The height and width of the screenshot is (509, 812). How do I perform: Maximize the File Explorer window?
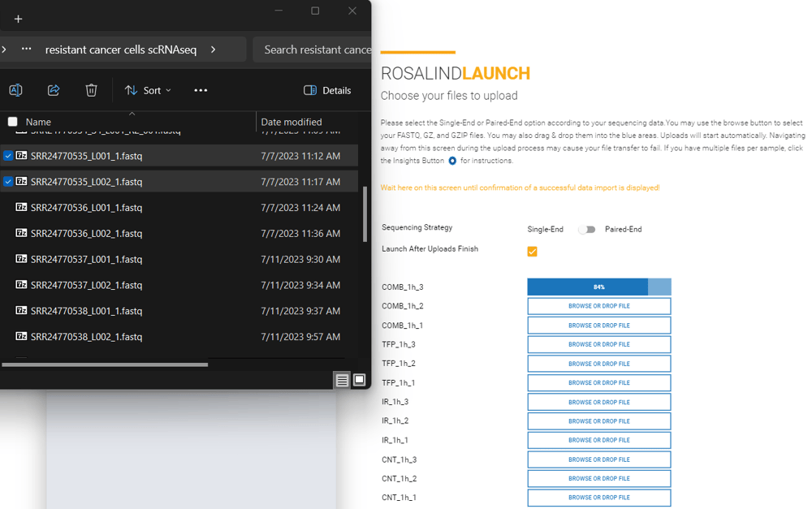315,11
